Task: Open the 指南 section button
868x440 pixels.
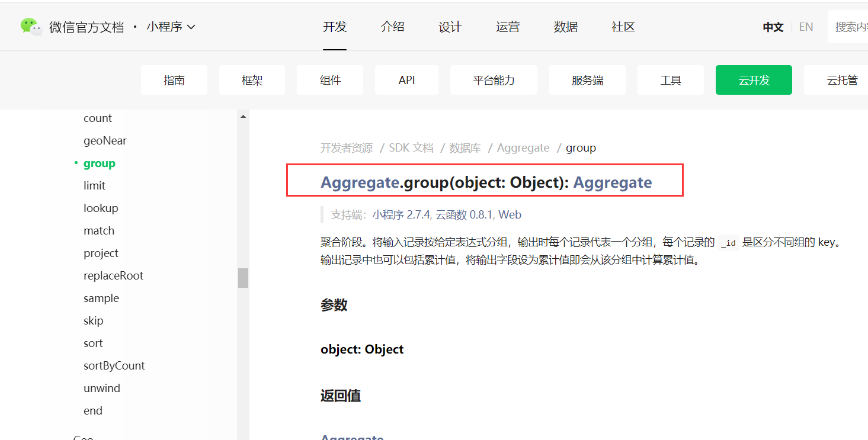Action: [x=174, y=80]
